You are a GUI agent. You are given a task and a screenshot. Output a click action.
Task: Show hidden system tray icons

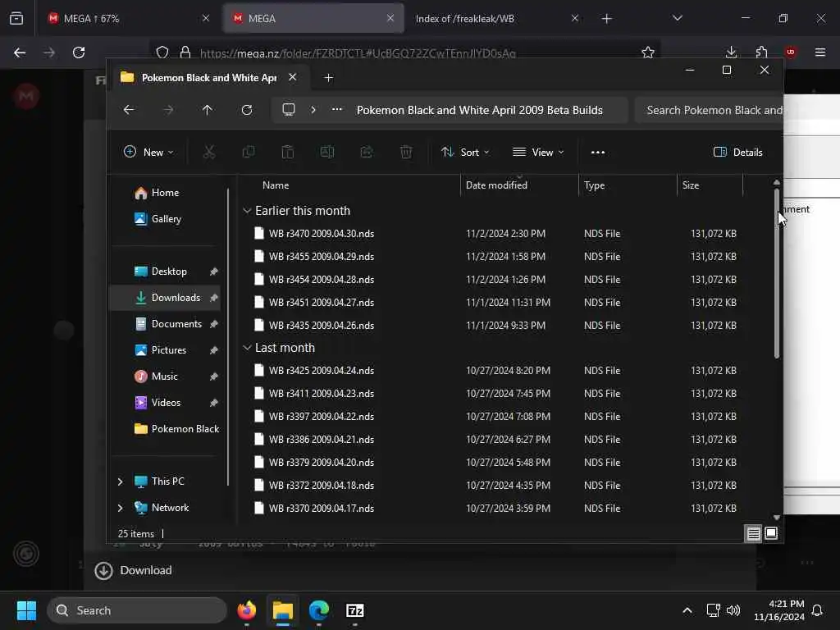click(687, 610)
